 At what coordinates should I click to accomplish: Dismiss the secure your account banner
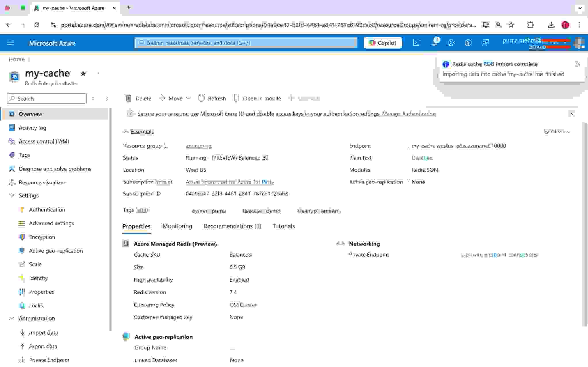point(572,114)
